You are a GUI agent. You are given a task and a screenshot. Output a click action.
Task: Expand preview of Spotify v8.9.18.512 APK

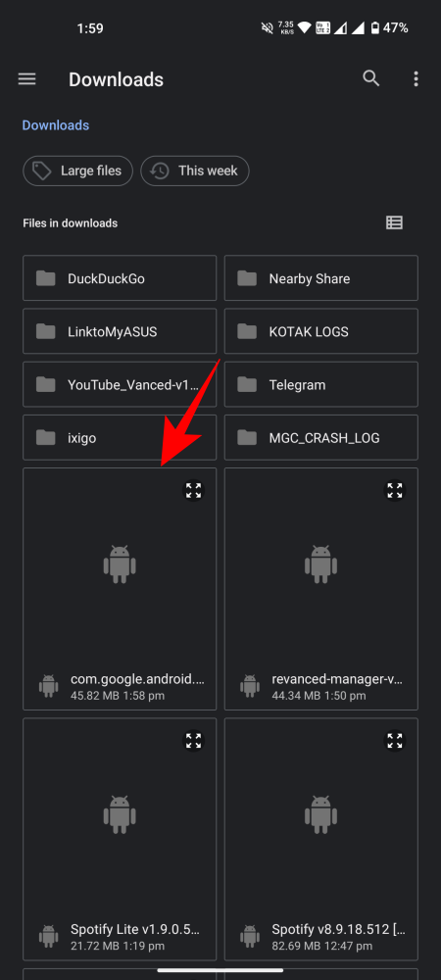[395, 741]
